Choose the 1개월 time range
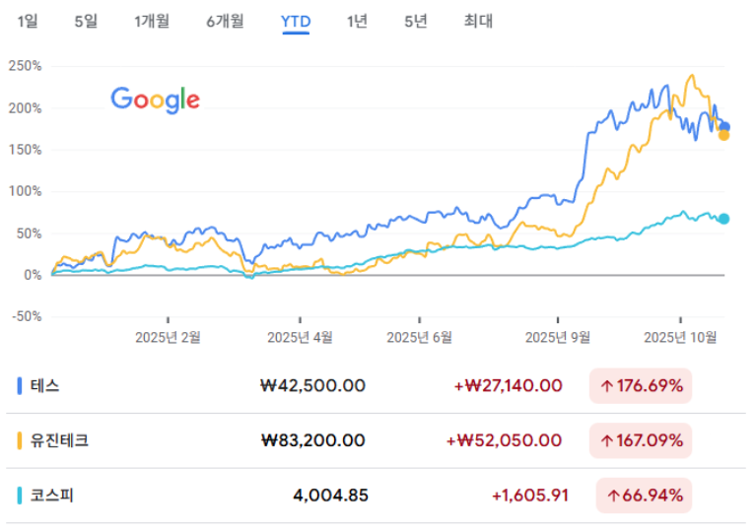Image resolution: width=756 pixels, height=532 pixels. click(152, 21)
